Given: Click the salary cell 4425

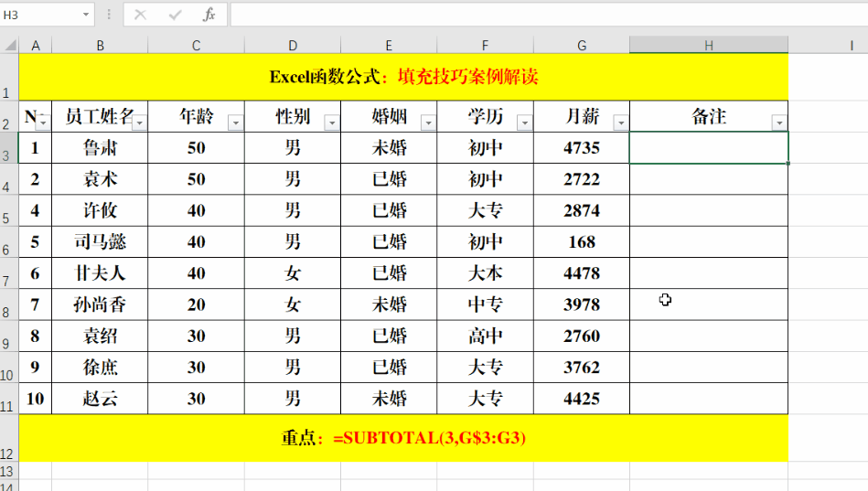Looking at the screenshot, I should (582, 399).
